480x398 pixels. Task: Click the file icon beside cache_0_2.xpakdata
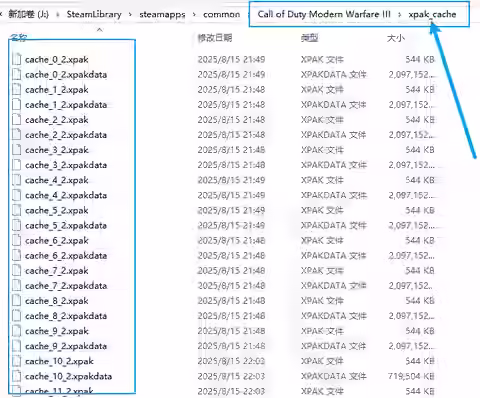[16, 74]
